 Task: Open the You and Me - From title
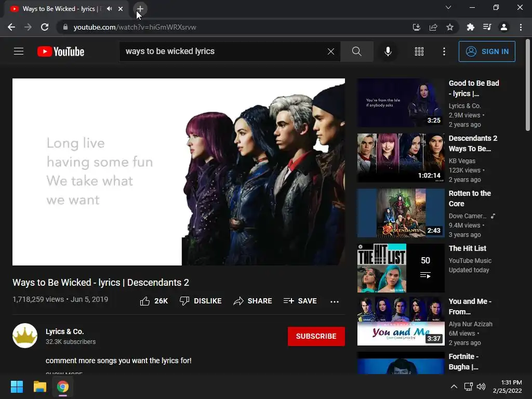[x=470, y=307]
